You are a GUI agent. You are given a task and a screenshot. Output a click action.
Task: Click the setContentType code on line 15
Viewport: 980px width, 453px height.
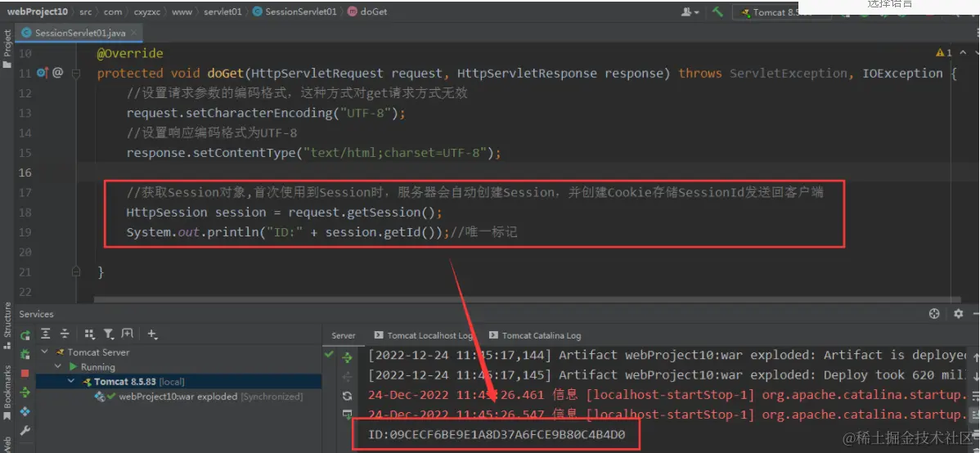314,153
